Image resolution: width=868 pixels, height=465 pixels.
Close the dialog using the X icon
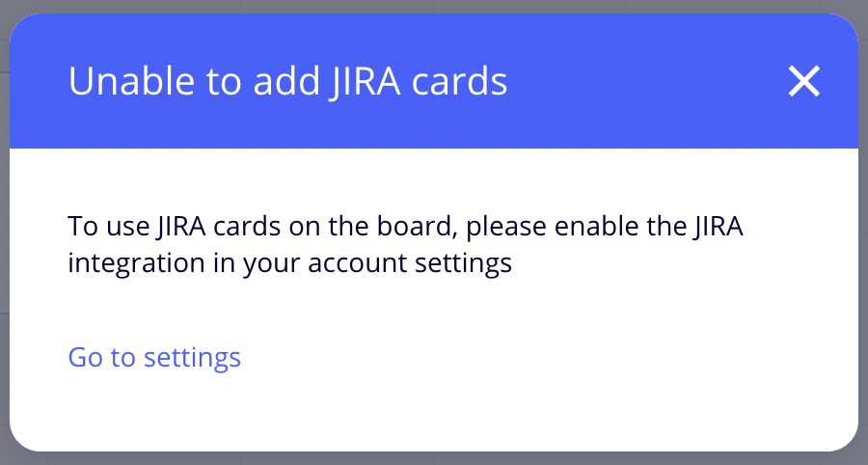coord(803,82)
